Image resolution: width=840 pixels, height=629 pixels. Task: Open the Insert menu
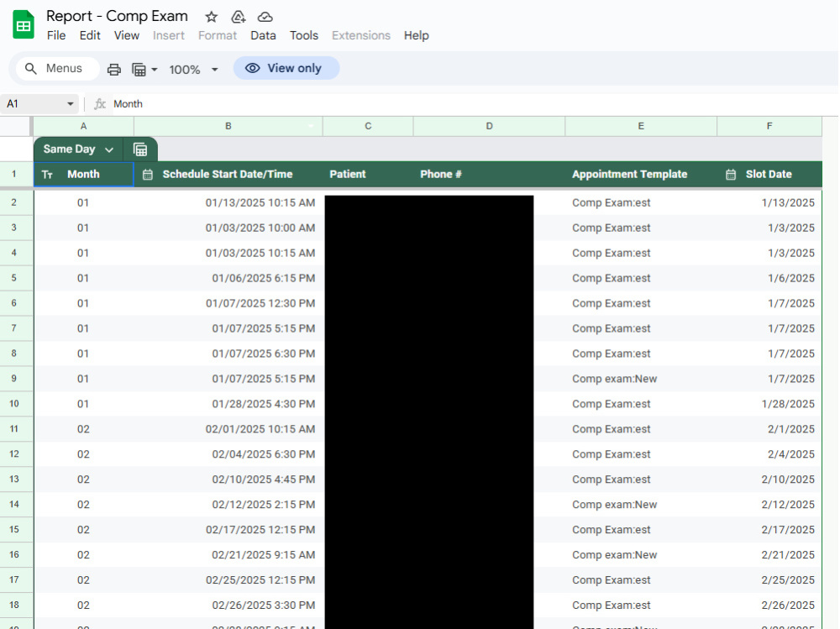tap(169, 35)
